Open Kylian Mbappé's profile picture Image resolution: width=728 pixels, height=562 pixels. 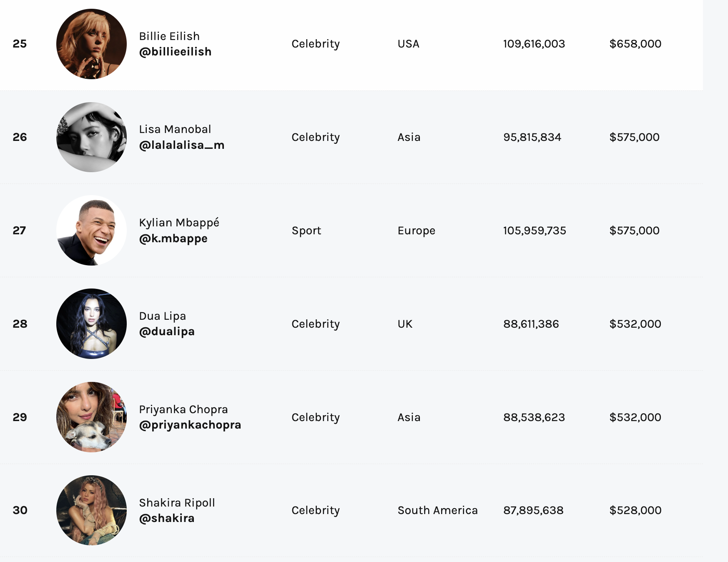(91, 231)
